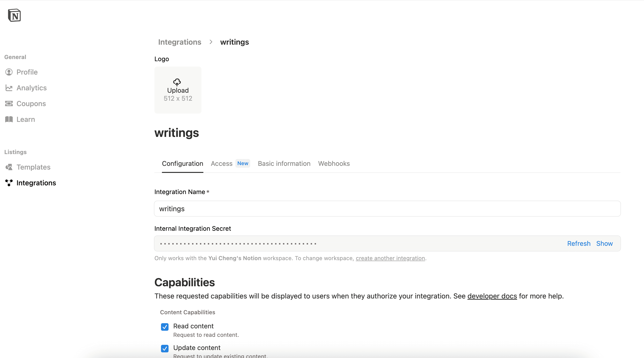Select the Integrations nodes icon
Viewport: 644px width, 358px height.
[x=9, y=183]
